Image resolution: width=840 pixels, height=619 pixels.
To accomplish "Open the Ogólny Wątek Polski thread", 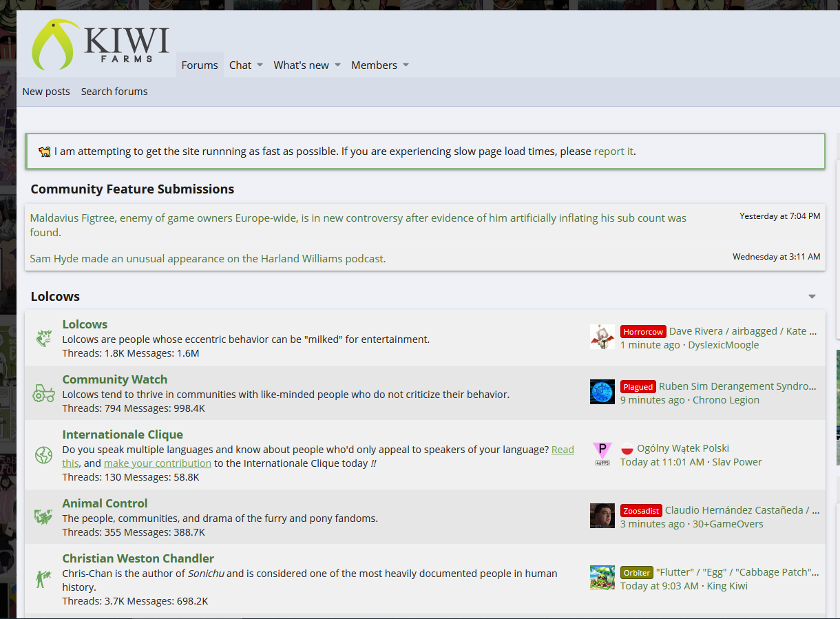I will [683, 448].
